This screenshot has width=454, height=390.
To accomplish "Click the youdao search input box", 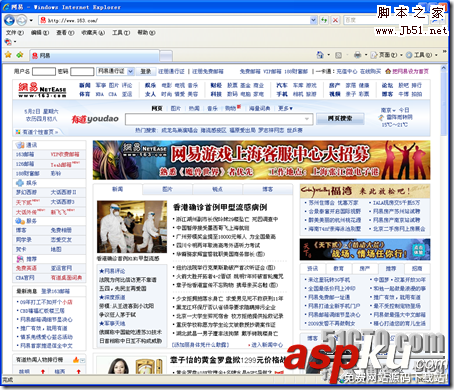I will 214,119.
